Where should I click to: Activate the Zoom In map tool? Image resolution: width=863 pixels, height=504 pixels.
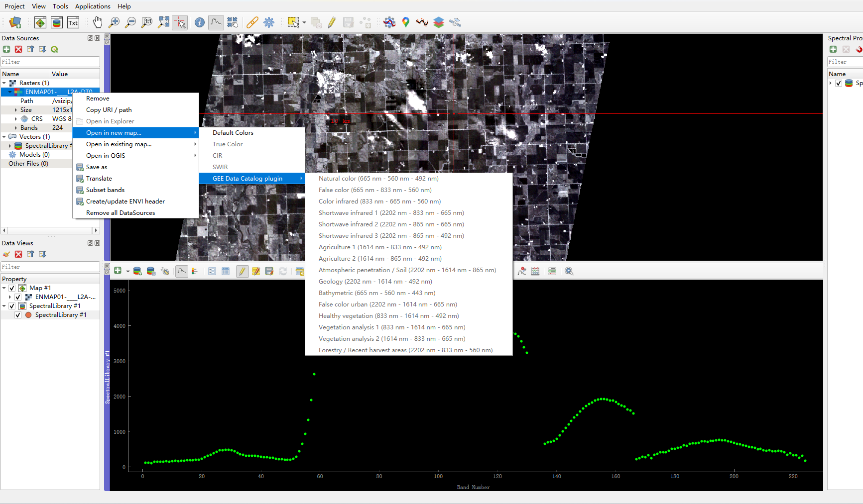point(114,22)
